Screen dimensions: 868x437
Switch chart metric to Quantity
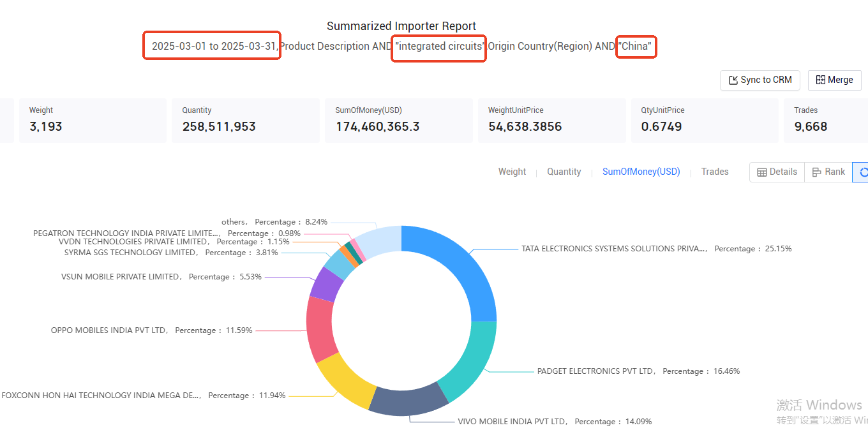[x=564, y=172]
